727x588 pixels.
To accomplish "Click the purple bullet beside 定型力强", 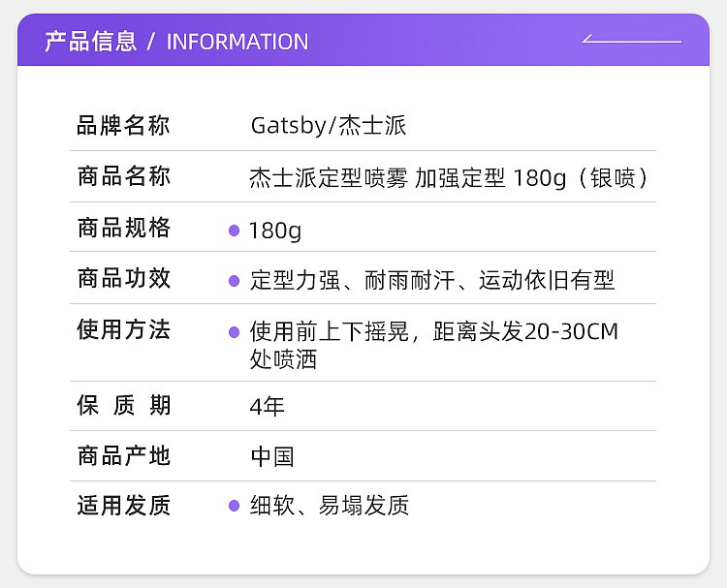I will 235,281.
